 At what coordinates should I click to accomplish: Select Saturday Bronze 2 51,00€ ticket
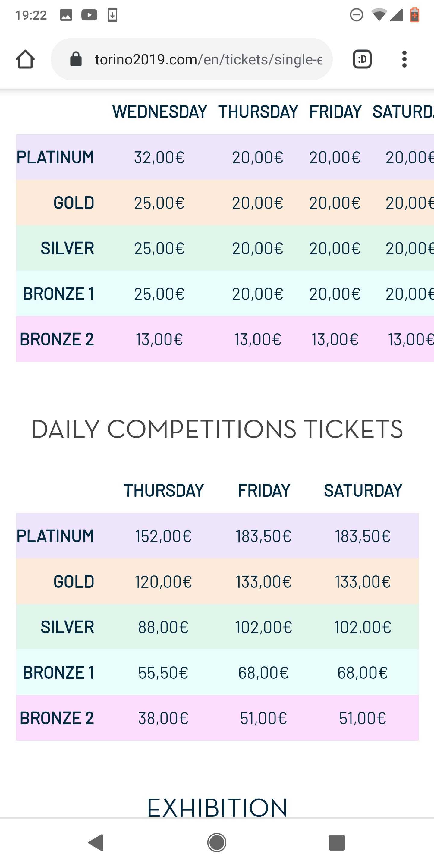click(363, 718)
